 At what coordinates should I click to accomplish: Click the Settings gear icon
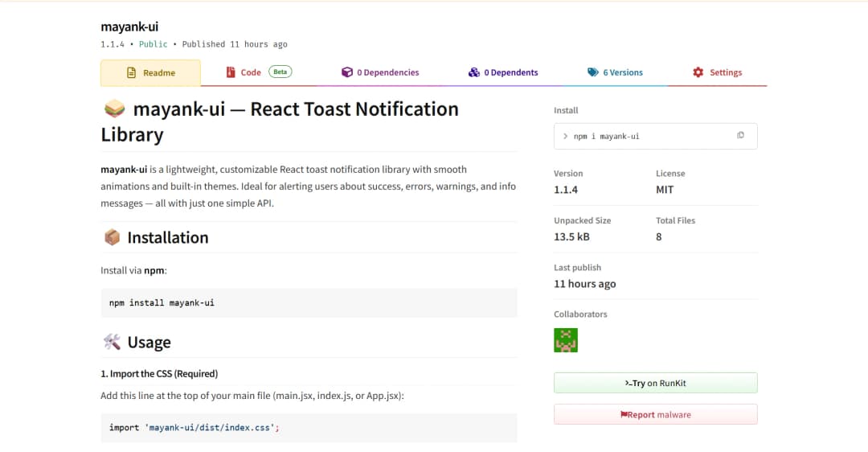coord(698,72)
